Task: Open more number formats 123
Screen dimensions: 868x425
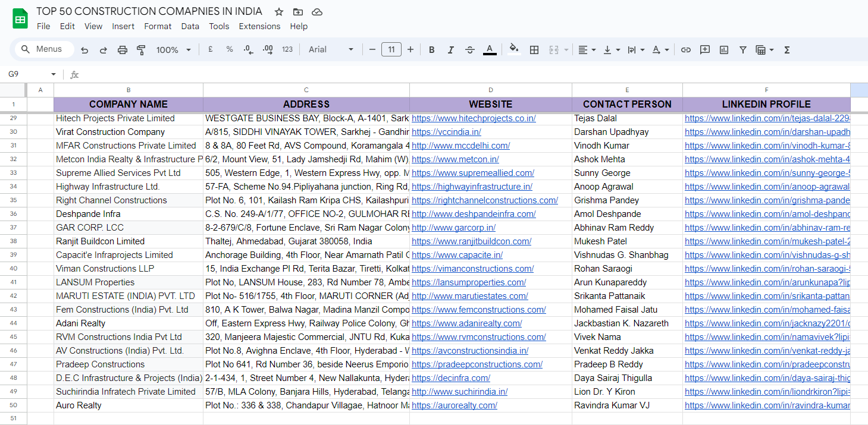Action: (287, 50)
